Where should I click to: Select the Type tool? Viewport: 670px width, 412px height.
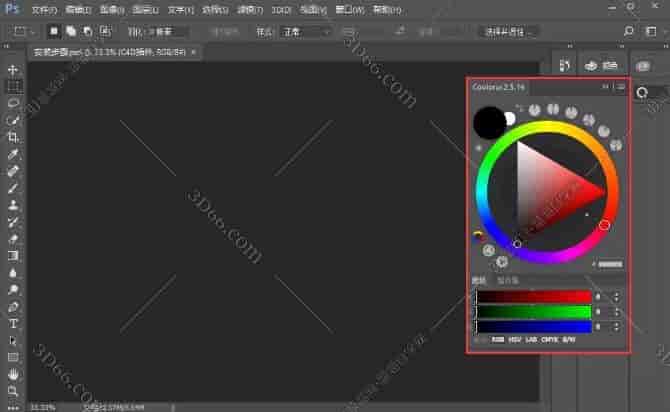click(13, 324)
